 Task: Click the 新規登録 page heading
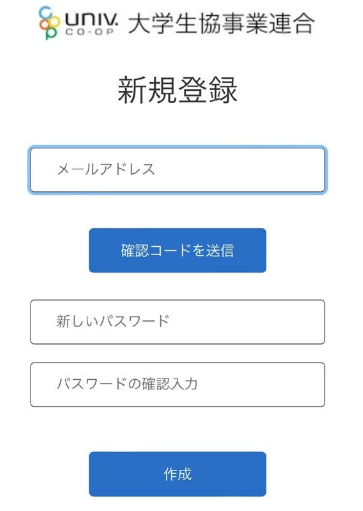(x=177, y=90)
